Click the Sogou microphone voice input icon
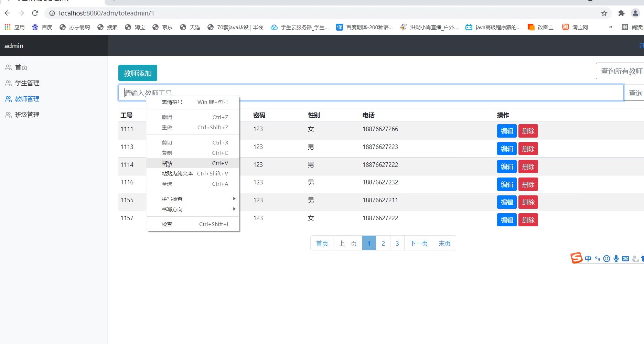The width and height of the screenshot is (644, 344). [x=616, y=259]
